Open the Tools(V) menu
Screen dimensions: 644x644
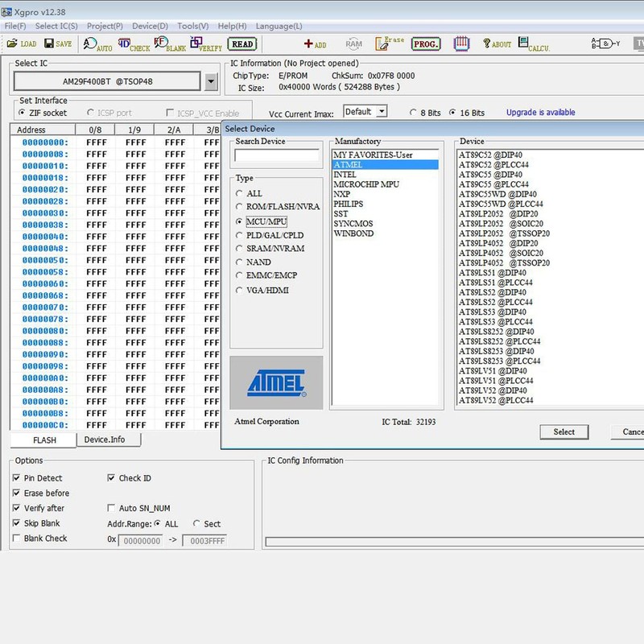(192, 27)
